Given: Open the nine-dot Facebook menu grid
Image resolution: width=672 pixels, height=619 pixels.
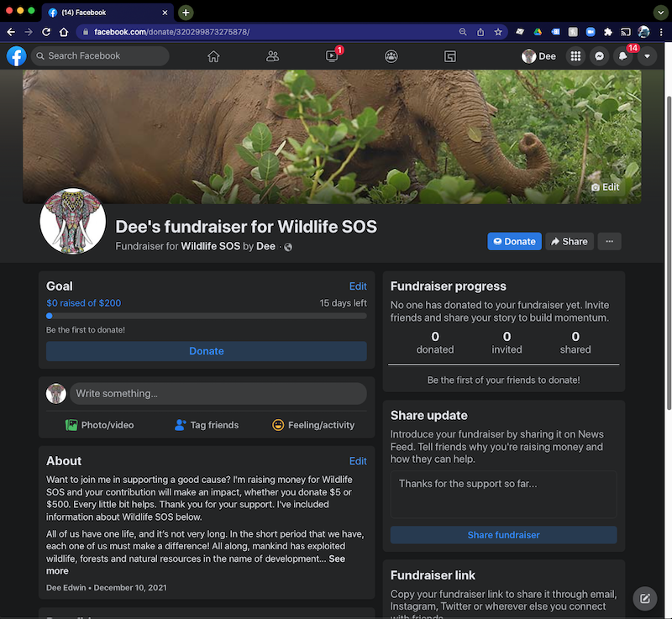Looking at the screenshot, I should pyautogui.click(x=575, y=56).
